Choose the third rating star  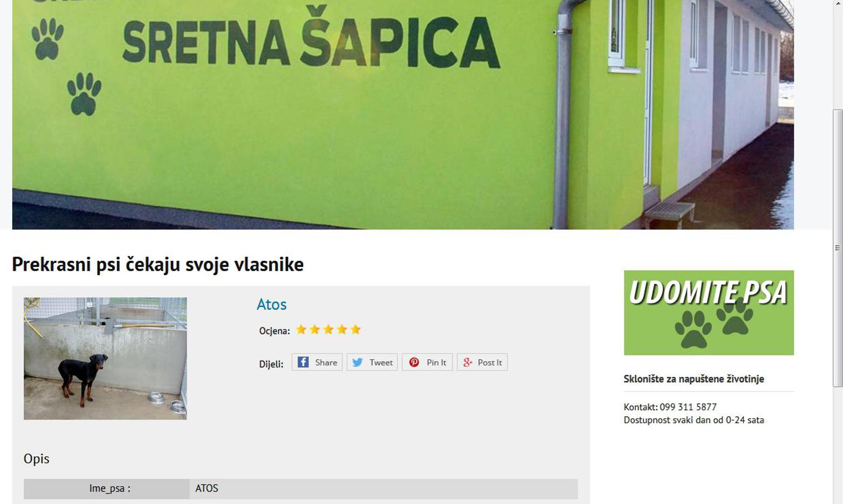328,330
